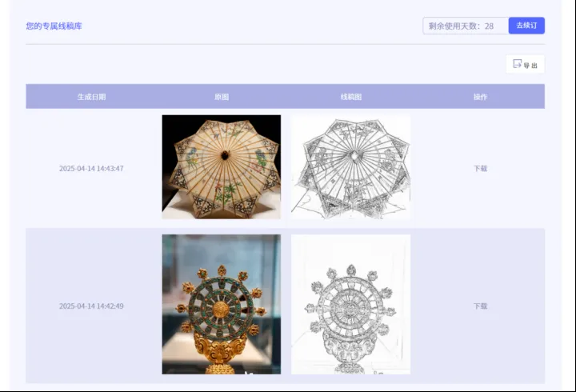The width and height of the screenshot is (576, 392).
Task: Sort by the 生成日期 column header
Action: 91,97
